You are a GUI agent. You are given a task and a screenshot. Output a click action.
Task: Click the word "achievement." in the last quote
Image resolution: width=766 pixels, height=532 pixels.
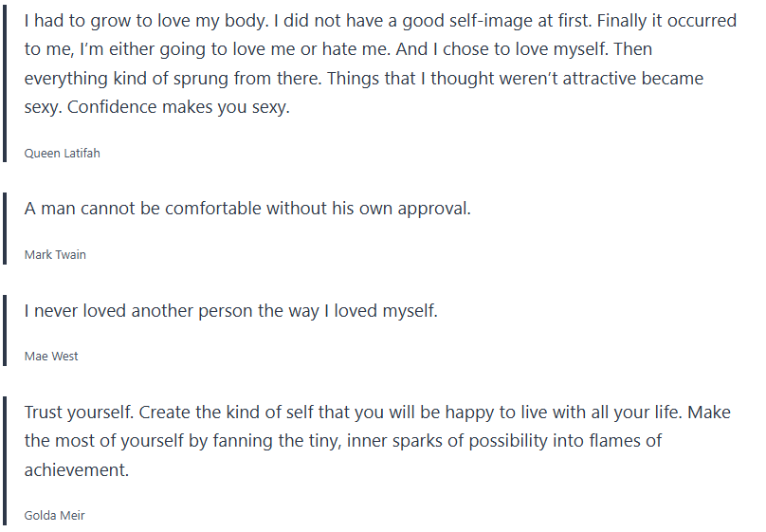[76, 469]
